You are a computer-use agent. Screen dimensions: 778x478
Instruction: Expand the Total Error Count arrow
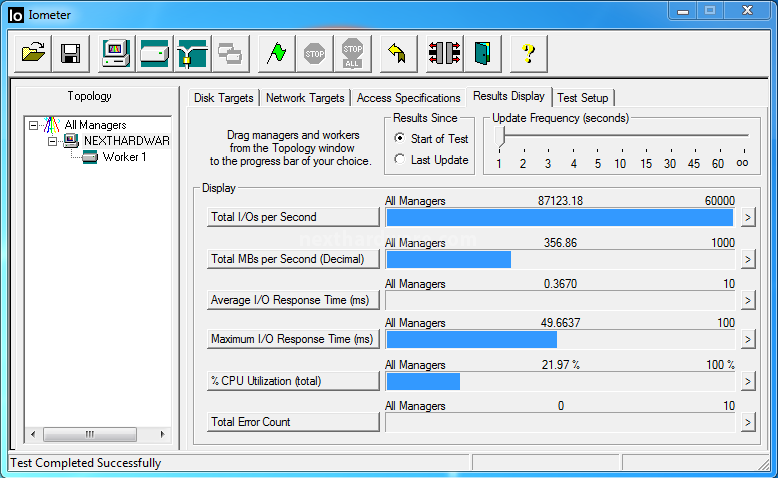748,422
